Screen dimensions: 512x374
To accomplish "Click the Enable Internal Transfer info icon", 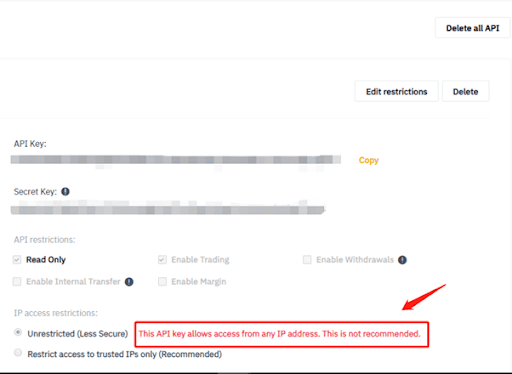I will [x=129, y=282].
